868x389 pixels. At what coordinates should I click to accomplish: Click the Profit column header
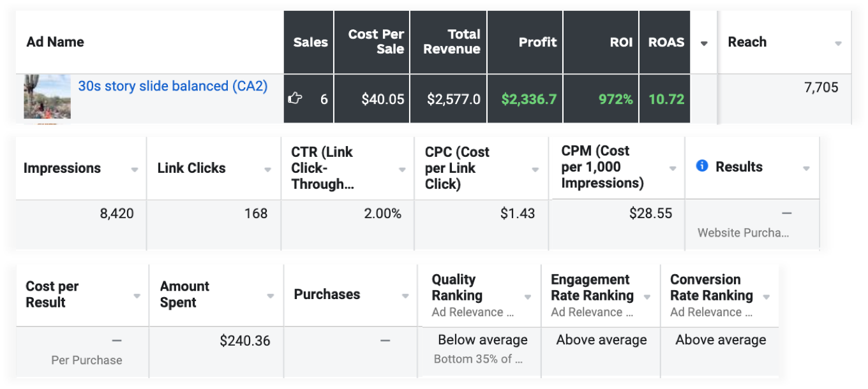[x=537, y=42]
